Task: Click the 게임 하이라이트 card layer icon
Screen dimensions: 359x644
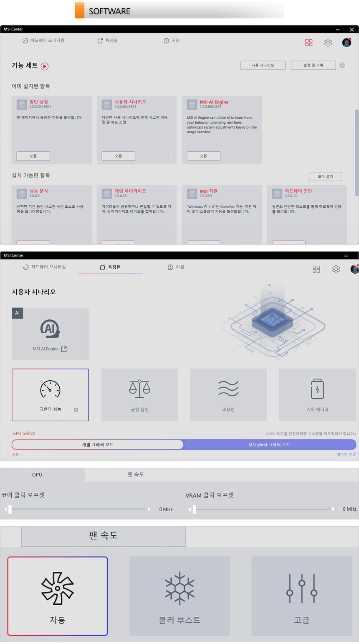Action: coord(107,193)
